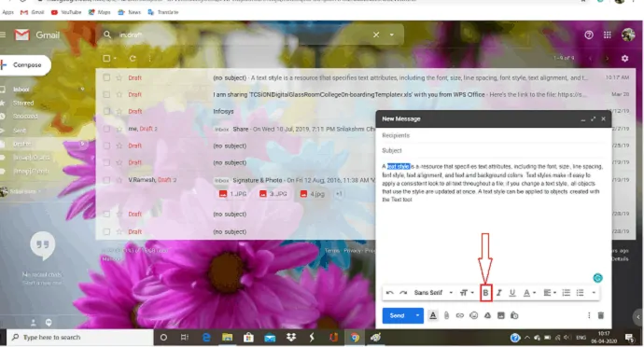Open the text color picker
644x347 pixels.
click(x=529, y=293)
